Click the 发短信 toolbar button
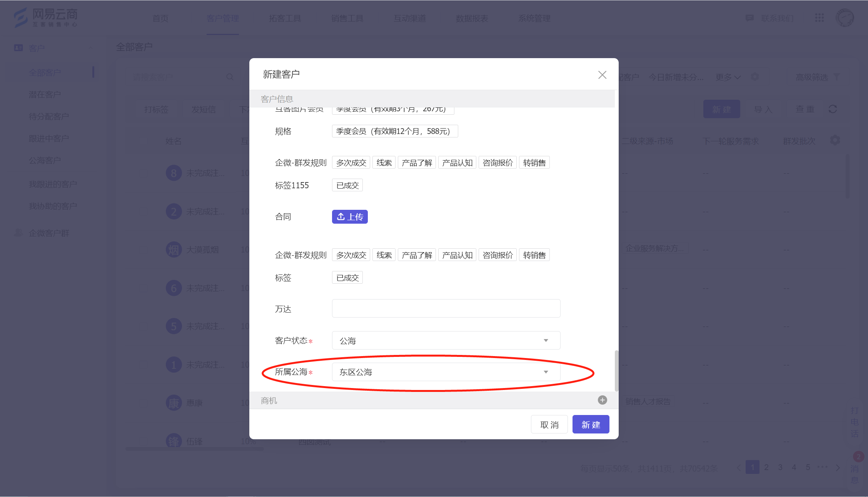868x497 pixels. [x=204, y=109]
